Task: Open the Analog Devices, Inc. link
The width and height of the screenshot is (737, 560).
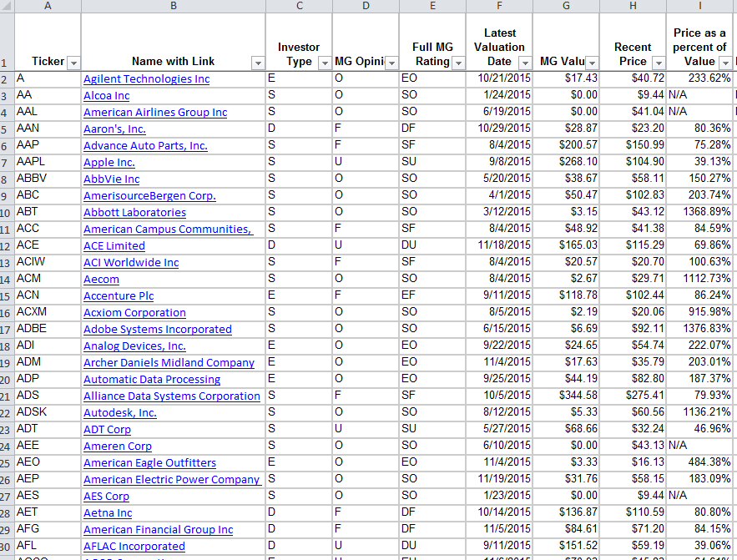Action: pyautogui.click(x=135, y=346)
